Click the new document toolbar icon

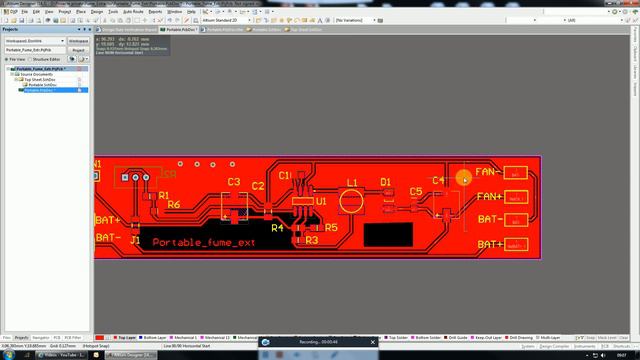point(6,20)
